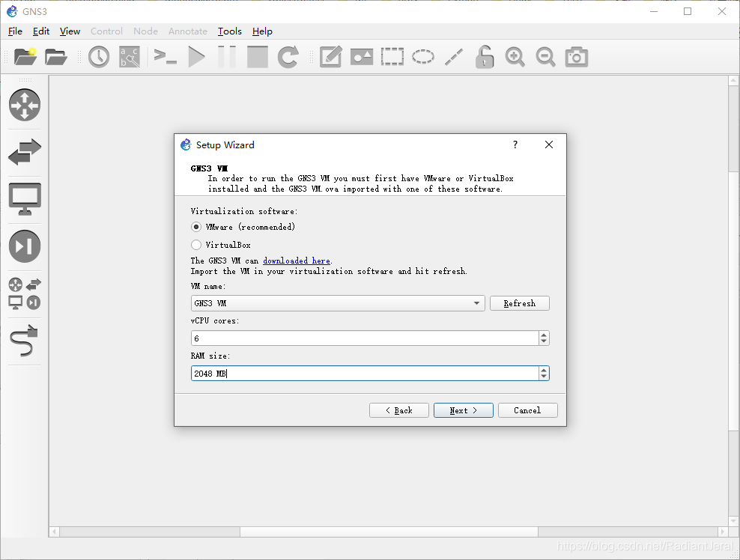The image size is (740, 560).
Task: Increase RAM size with up arrow
Action: pos(544,370)
